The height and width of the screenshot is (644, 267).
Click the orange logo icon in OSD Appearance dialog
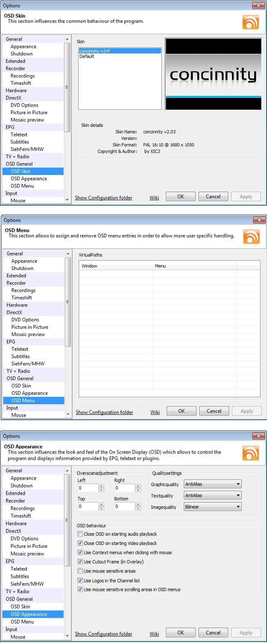pyautogui.click(x=250, y=453)
